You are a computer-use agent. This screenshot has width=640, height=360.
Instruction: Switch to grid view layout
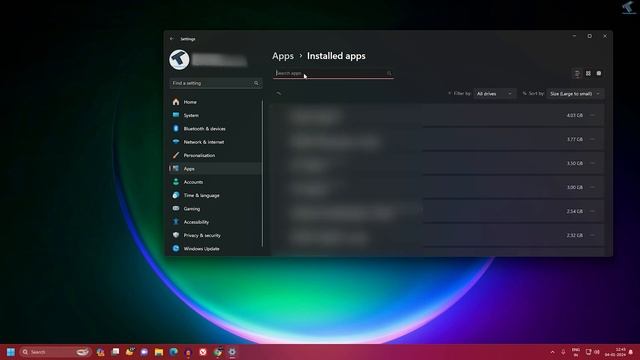[x=588, y=73]
